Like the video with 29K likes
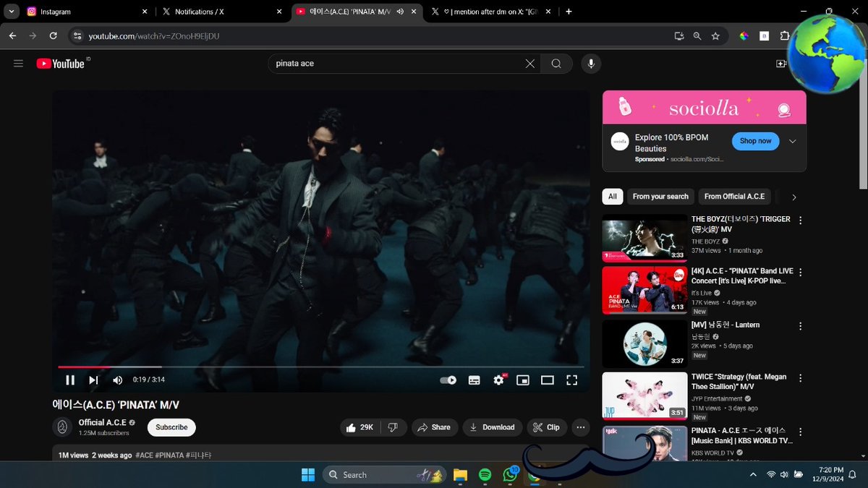The height and width of the screenshot is (488, 868). [x=360, y=427]
